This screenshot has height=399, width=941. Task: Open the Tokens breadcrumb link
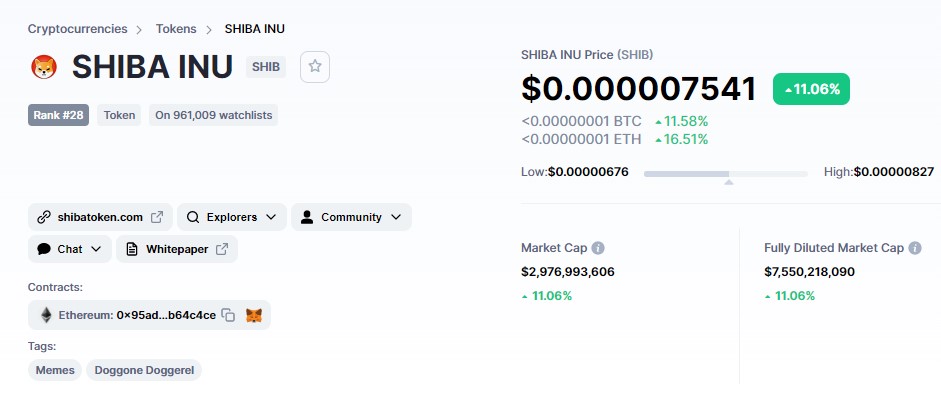176,29
